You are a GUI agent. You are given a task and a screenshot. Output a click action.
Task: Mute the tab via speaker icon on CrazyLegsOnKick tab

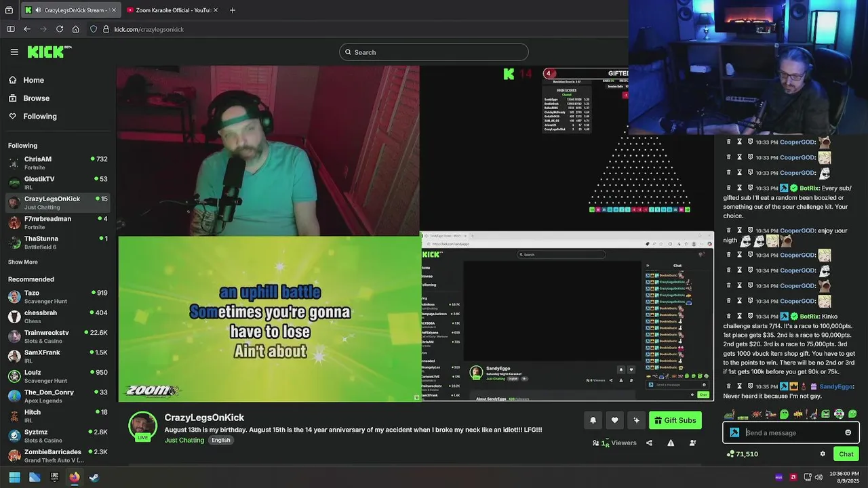point(38,10)
